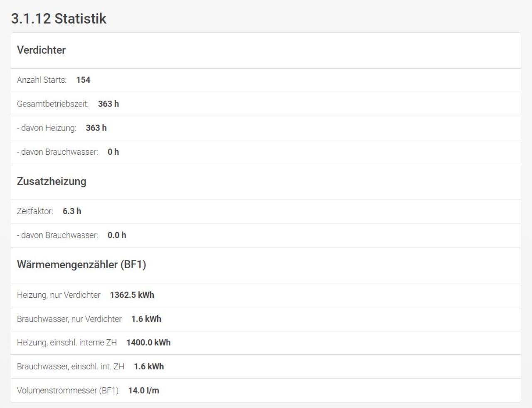Click davon Brauchwasser row under Verdichter
Screen dimensions: 532x408
(266, 152)
